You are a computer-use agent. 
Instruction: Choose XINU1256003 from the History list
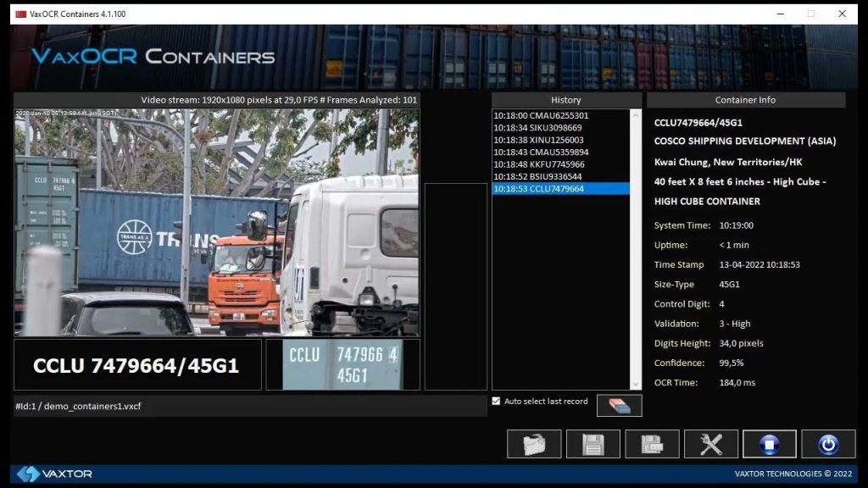(x=538, y=140)
